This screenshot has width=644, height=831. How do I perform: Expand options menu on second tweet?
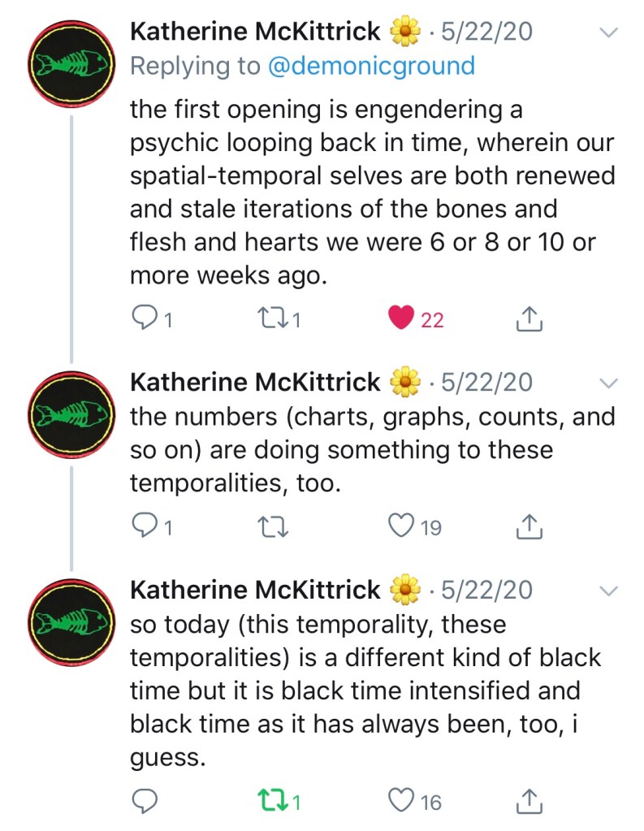tap(607, 383)
